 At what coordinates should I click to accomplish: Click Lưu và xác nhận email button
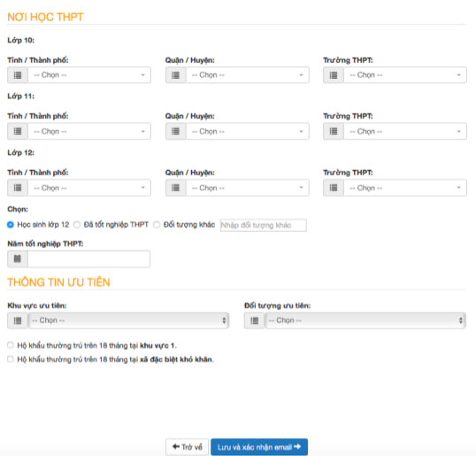(x=259, y=447)
